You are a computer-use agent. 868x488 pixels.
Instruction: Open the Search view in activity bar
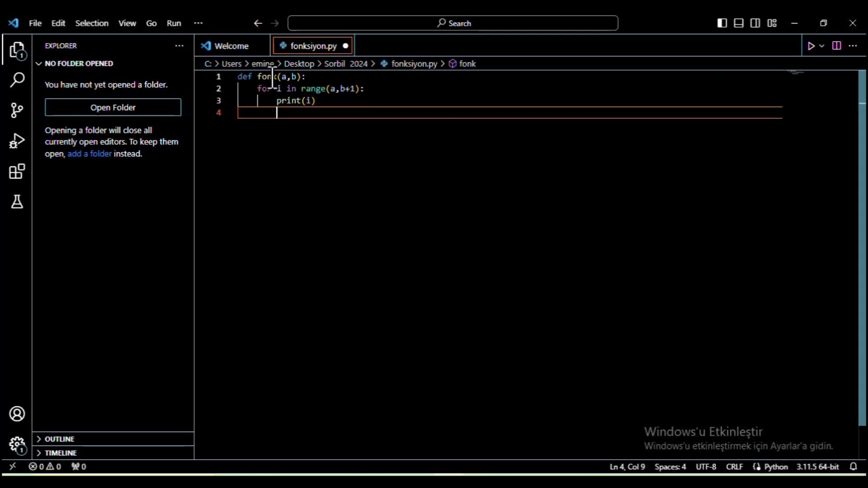(17, 80)
